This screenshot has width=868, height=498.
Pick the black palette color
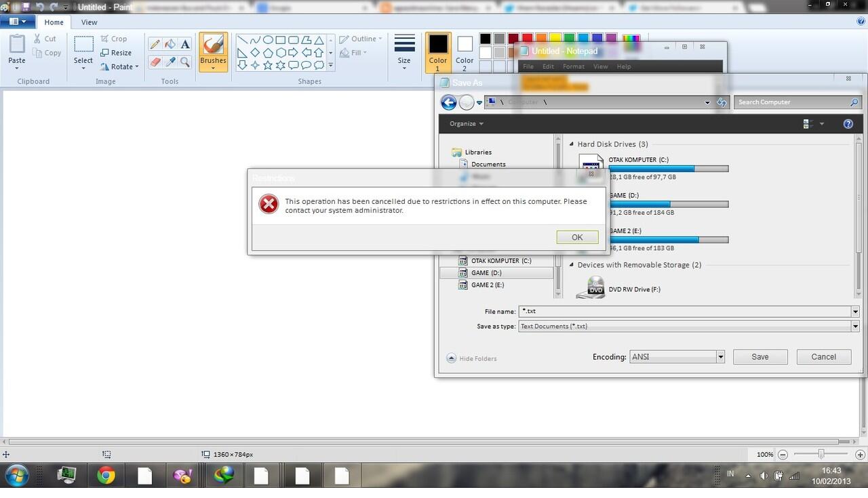point(486,39)
